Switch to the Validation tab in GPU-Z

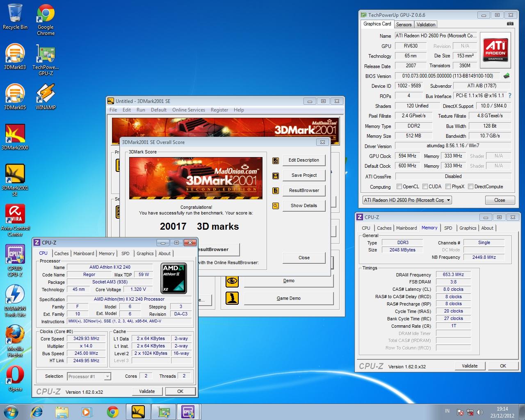(x=426, y=25)
